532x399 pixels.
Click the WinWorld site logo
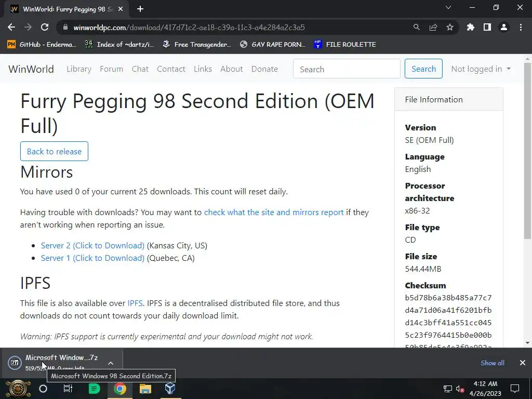(x=31, y=69)
